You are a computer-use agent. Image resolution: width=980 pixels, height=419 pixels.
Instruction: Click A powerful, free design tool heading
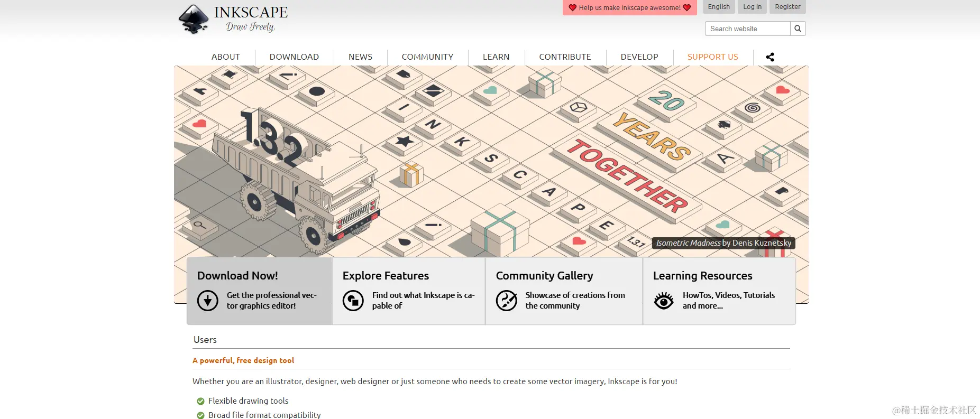tap(243, 360)
